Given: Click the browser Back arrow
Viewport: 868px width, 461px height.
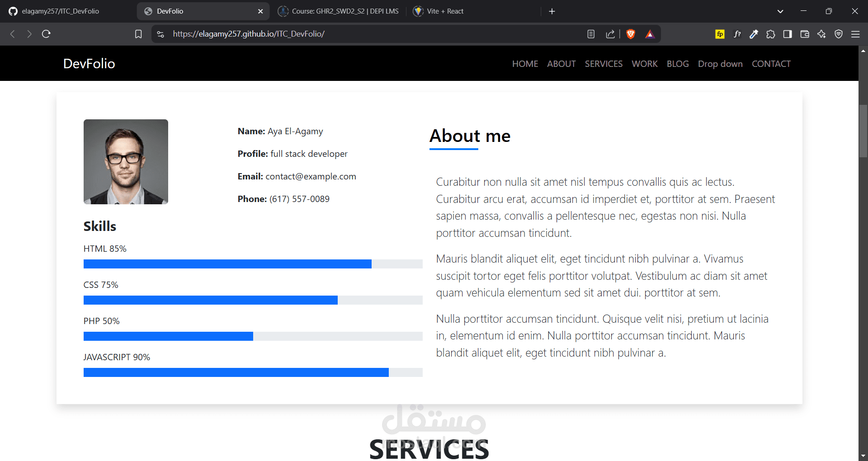Looking at the screenshot, I should (13, 34).
